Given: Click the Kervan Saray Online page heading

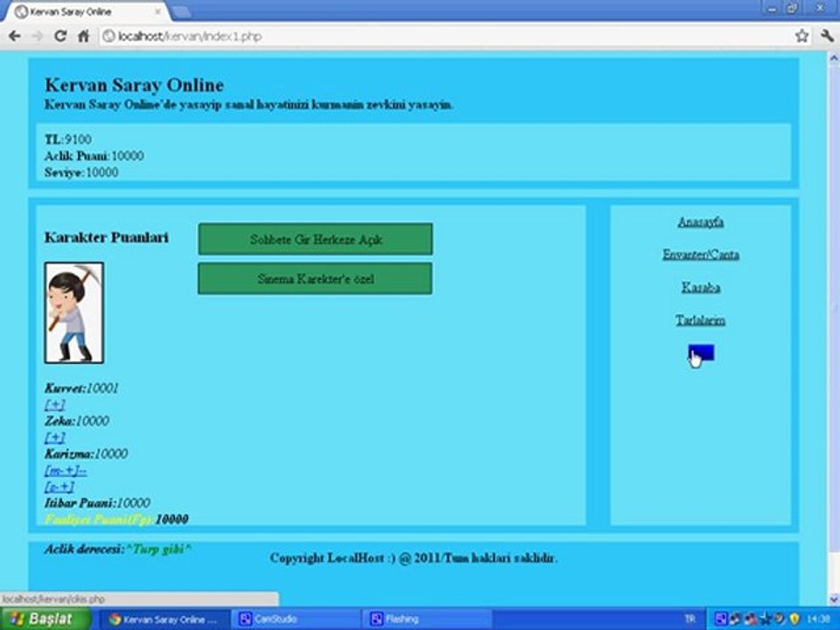Looking at the screenshot, I should [x=134, y=85].
